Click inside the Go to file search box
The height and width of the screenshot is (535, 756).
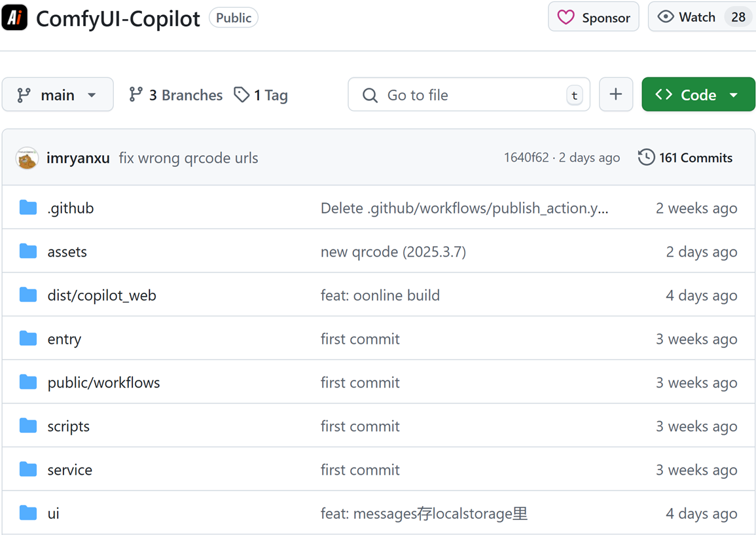pos(469,94)
